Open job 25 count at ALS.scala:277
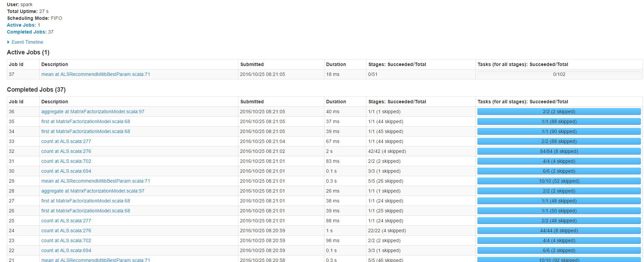 (66, 221)
